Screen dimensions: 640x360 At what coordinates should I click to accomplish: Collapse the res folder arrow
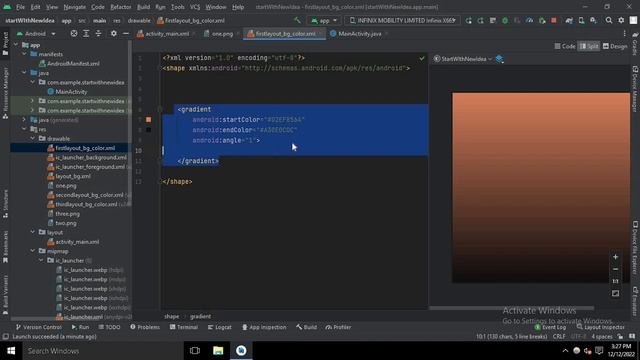coord(24,129)
